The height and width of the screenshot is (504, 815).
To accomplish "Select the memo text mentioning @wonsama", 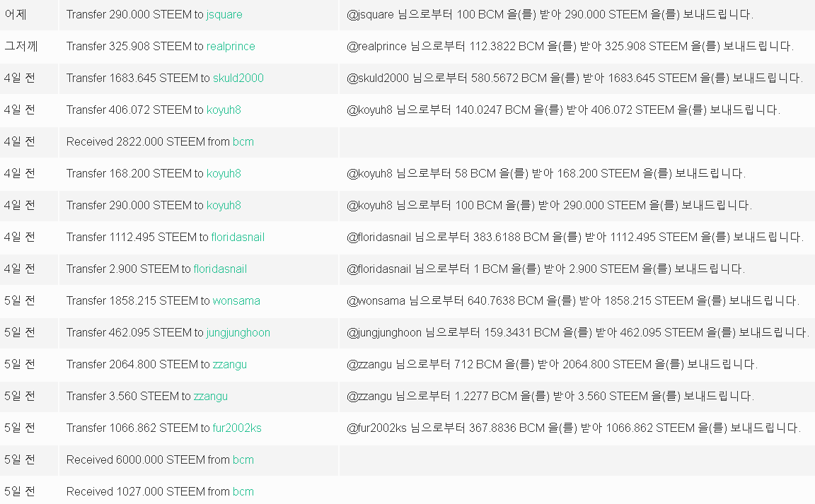I will (573, 300).
